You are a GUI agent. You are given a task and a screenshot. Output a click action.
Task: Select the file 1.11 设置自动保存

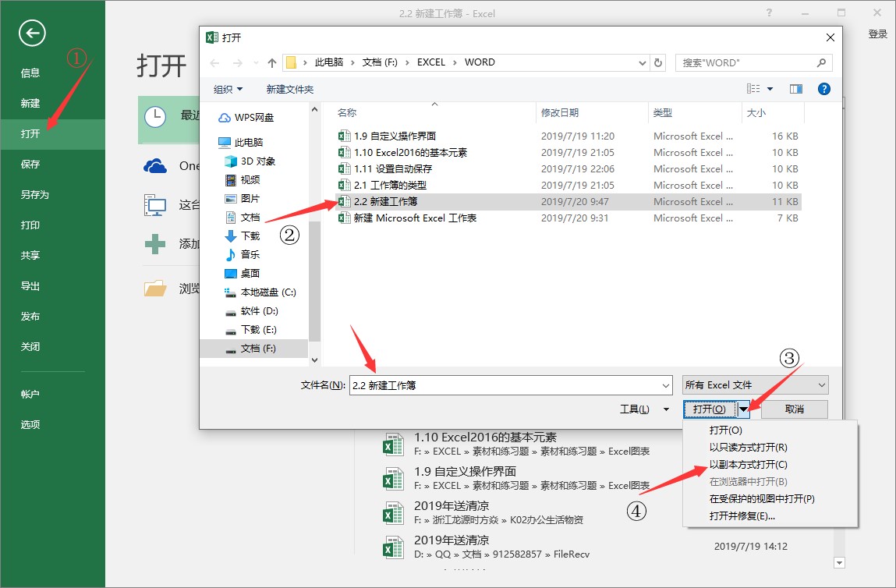(x=393, y=168)
